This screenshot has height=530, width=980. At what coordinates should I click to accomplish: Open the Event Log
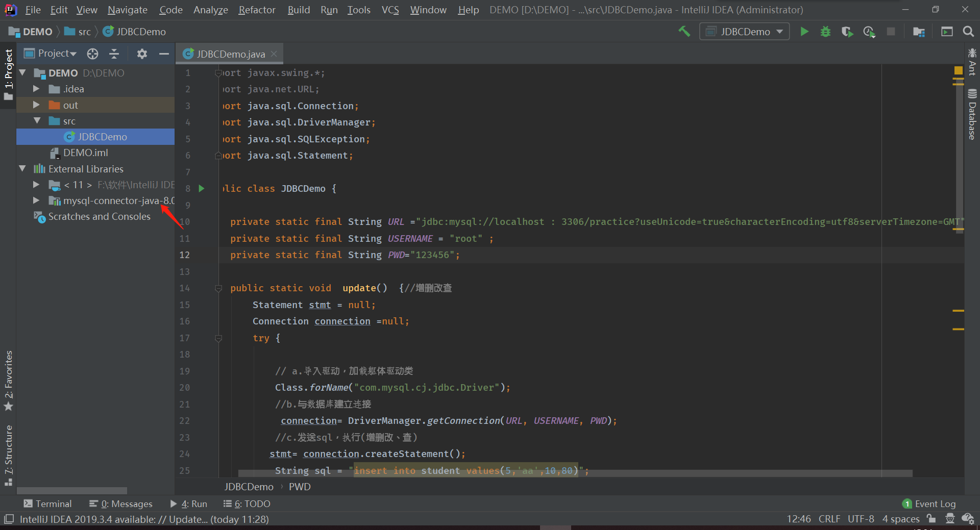[x=929, y=504]
